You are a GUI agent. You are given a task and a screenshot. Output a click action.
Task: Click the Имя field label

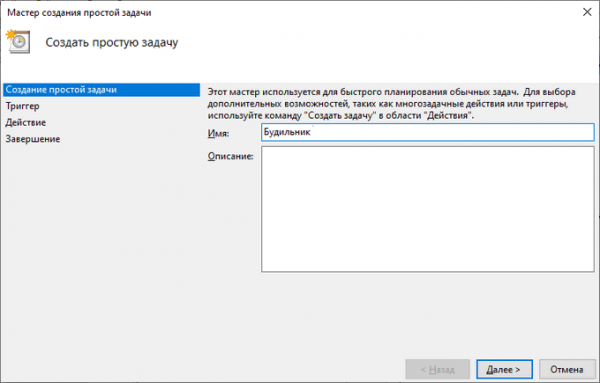click(x=218, y=134)
